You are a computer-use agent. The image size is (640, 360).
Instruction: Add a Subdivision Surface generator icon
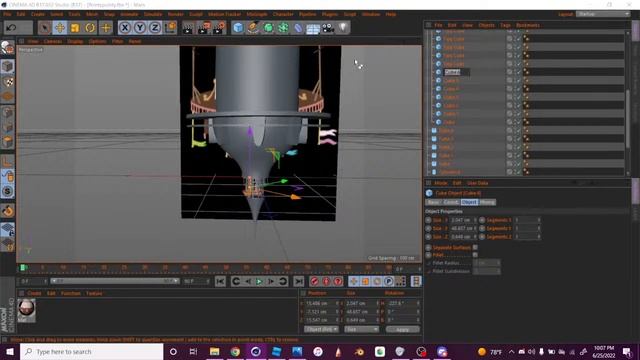[268, 28]
